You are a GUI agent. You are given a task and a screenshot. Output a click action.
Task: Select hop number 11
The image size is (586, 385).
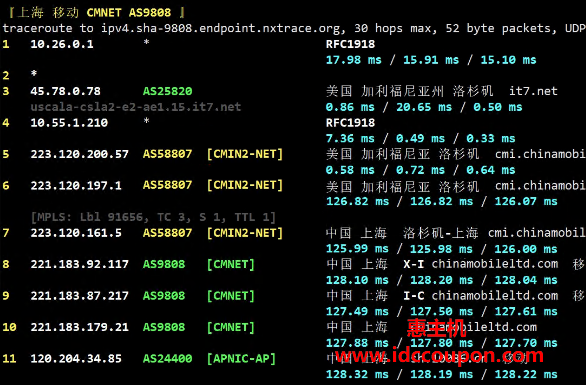(x=9, y=358)
